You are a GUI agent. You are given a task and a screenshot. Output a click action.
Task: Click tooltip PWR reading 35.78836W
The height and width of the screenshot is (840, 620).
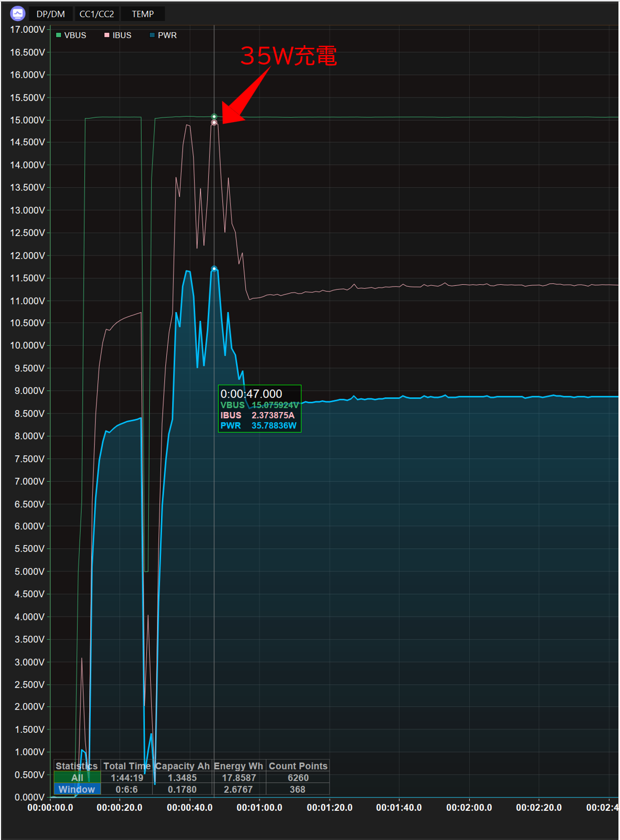click(274, 425)
